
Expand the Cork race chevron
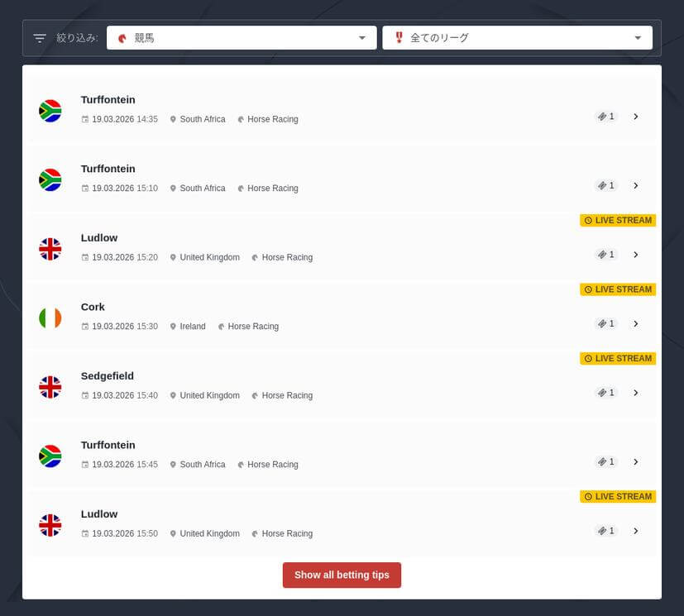[635, 324]
